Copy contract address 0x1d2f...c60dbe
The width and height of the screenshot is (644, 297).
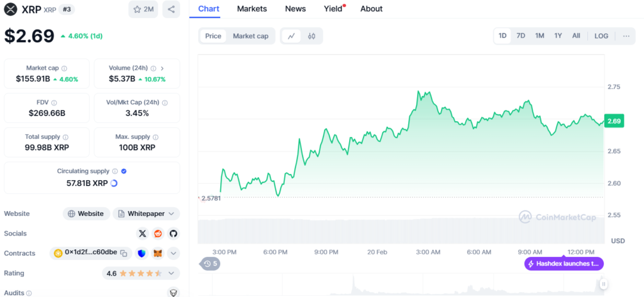click(123, 253)
